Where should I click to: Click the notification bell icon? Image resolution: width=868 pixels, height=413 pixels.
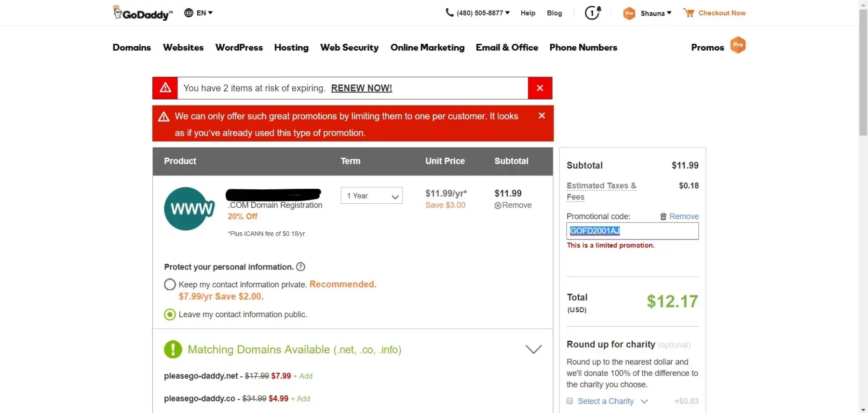(593, 13)
